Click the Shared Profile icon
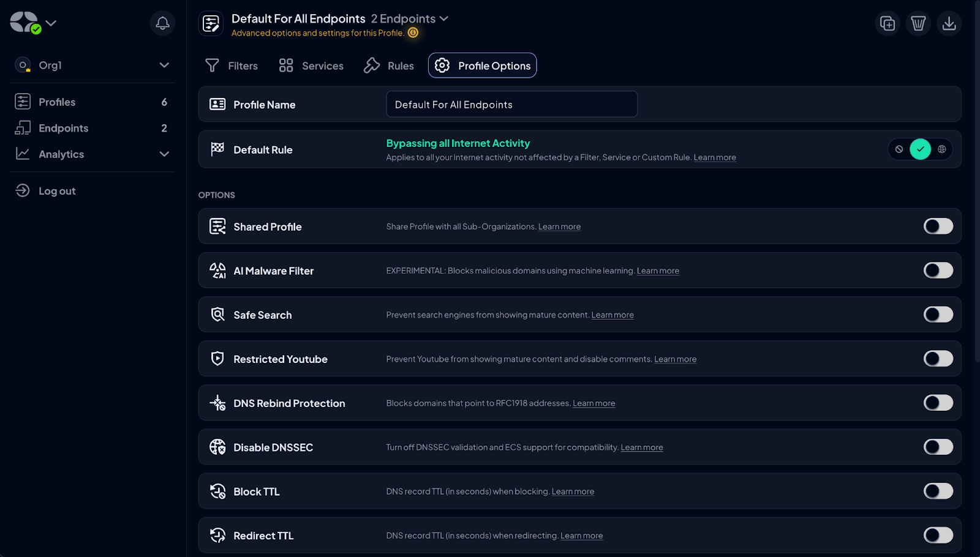 [x=217, y=226]
